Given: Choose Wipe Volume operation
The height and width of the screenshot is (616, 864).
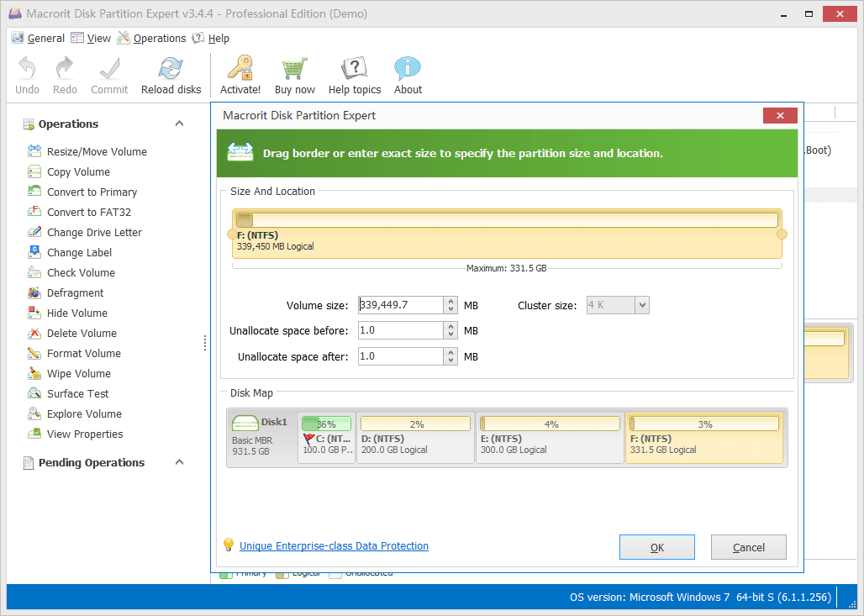Looking at the screenshot, I should (78, 374).
